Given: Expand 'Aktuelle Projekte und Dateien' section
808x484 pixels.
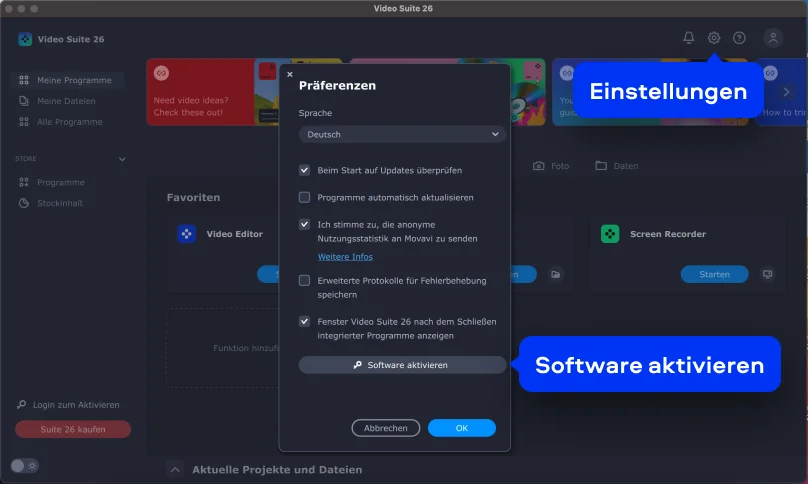Looking at the screenshot, I should click(175, 469).
